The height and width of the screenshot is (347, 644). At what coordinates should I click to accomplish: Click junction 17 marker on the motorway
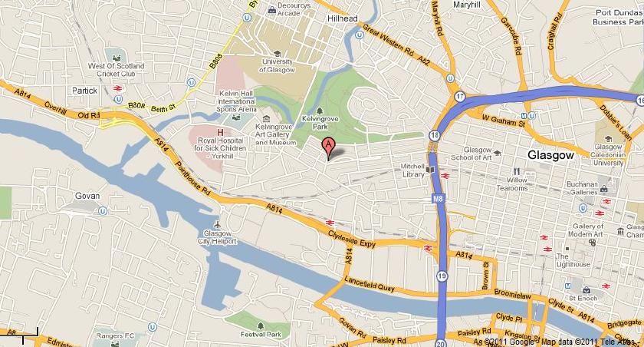point(460,97)
